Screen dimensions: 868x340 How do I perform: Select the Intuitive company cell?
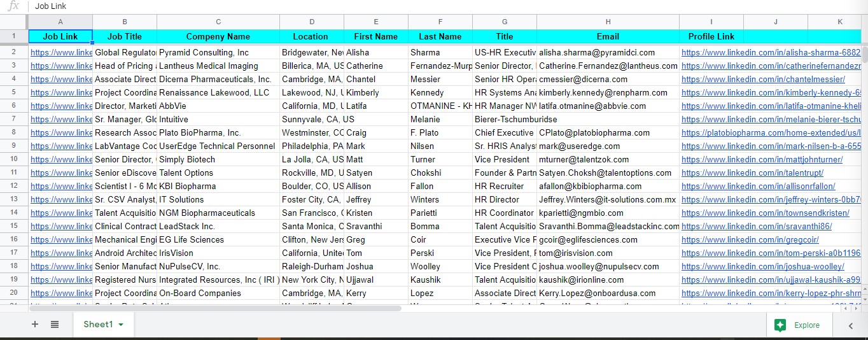[x=218, y=119]
